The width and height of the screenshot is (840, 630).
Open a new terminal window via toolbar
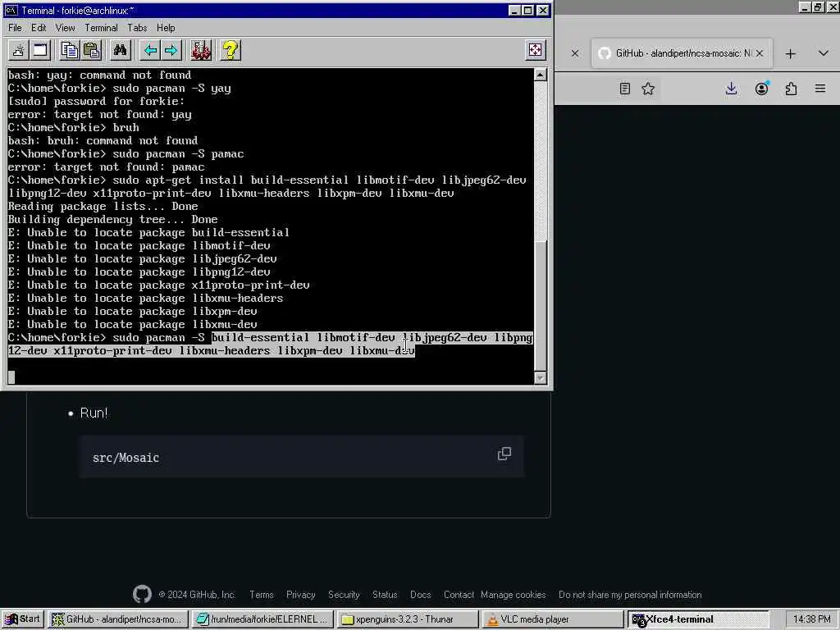(40, 50)
